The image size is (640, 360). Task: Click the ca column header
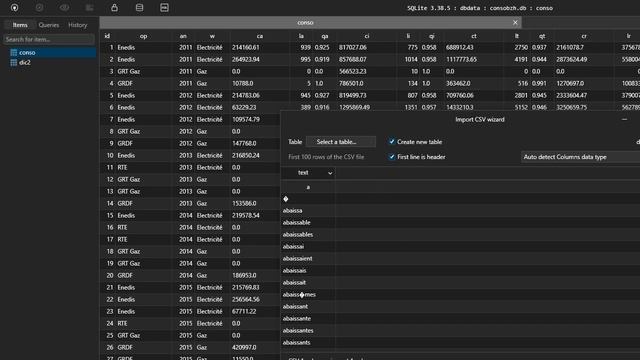pos(260,36)
